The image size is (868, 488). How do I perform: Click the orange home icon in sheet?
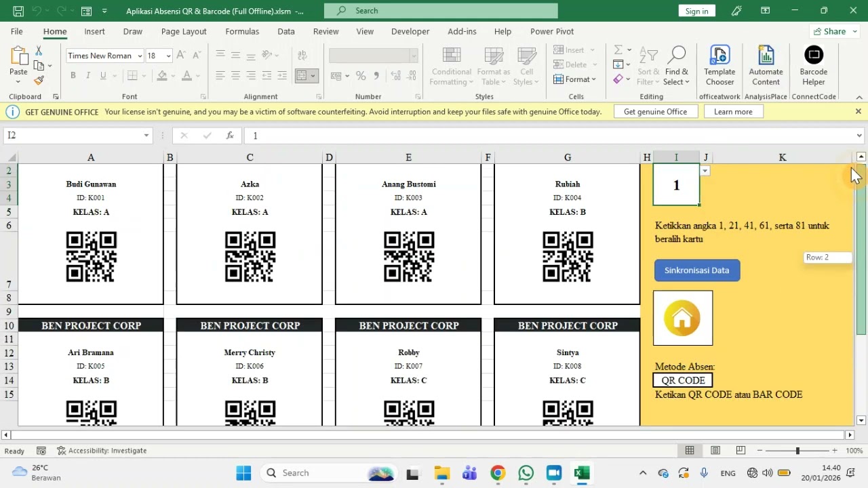[x=682, y=319]
